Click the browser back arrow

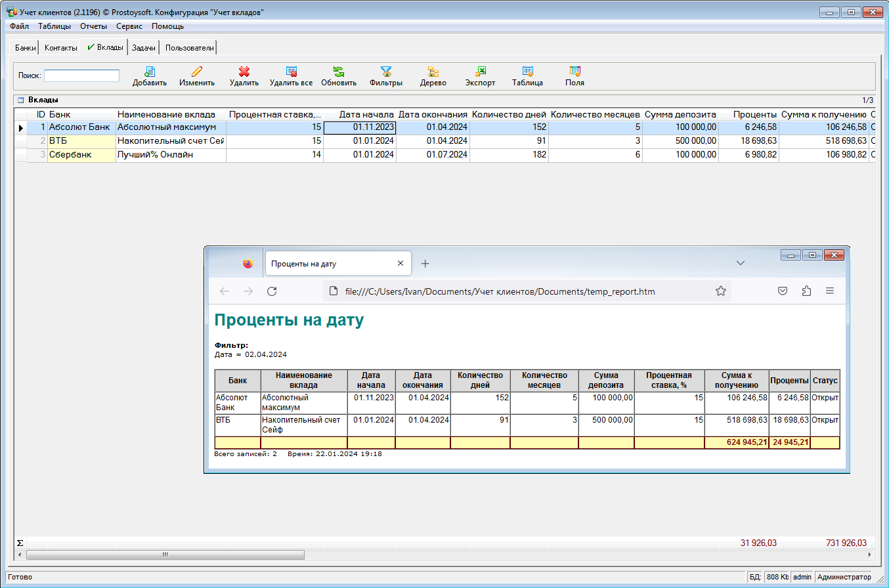tap(225, 291)
